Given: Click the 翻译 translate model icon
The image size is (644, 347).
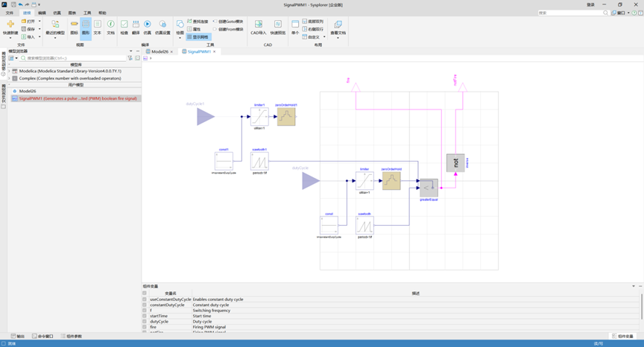Looking at the screenshot, I should point(136,27).
